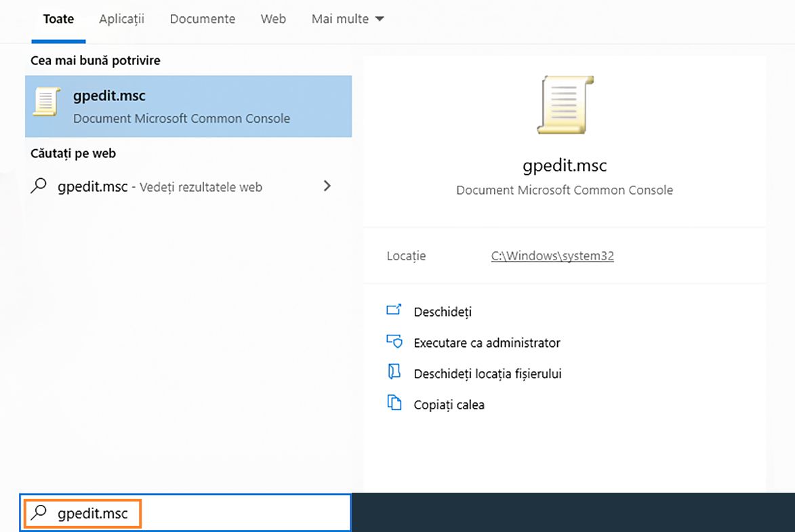Expand web result with the chevron arrow
795x532 pixels.
point(327,186)
